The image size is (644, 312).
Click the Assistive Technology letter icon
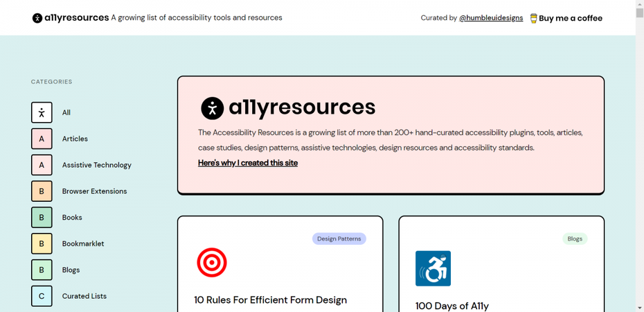click(42, 165)
